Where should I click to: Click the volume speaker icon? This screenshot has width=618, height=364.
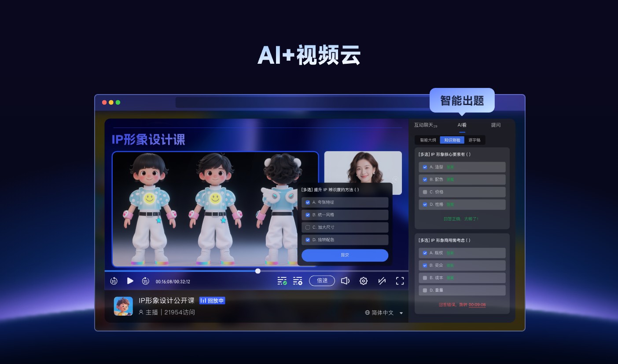[x=345, y=280]
